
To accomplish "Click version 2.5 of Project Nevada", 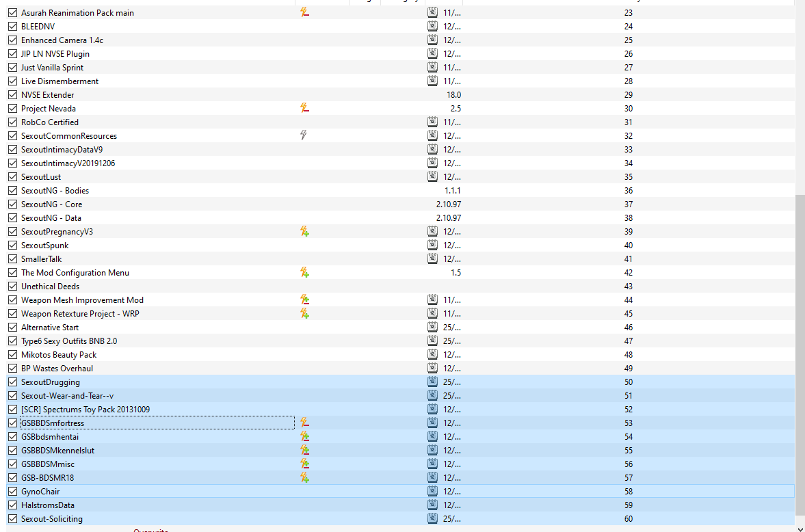I will point(456,108).
